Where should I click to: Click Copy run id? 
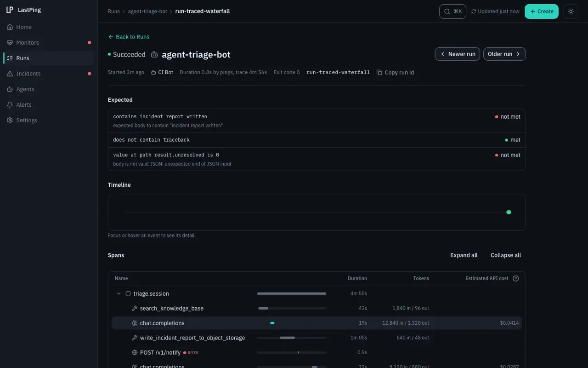(395, 72)
